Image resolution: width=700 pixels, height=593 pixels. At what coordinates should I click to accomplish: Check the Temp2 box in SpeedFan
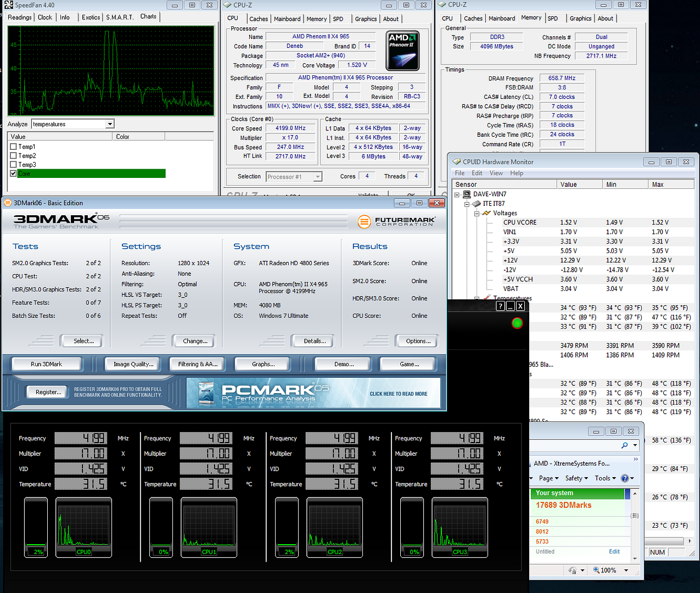pyautogui.click(x=13, y=155)
